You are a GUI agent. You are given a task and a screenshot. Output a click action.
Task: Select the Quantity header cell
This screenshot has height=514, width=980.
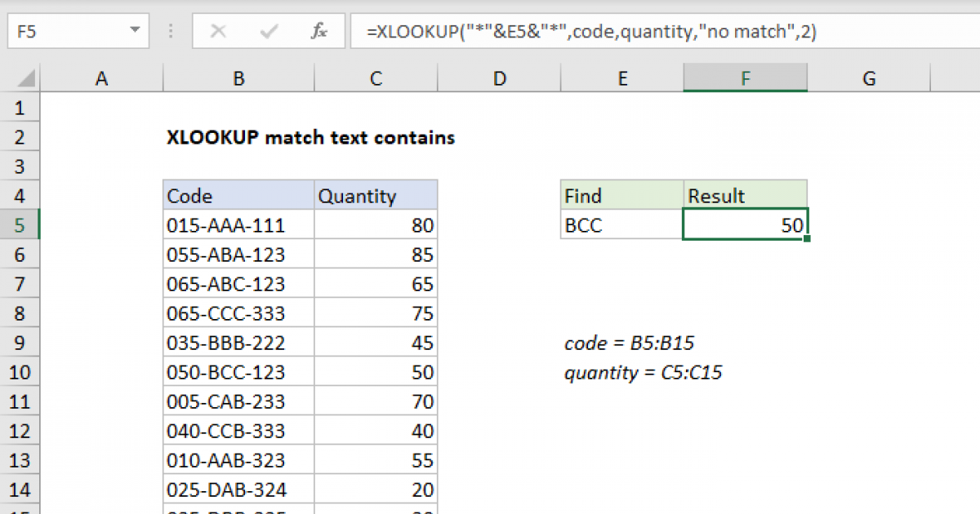[376, 195]
